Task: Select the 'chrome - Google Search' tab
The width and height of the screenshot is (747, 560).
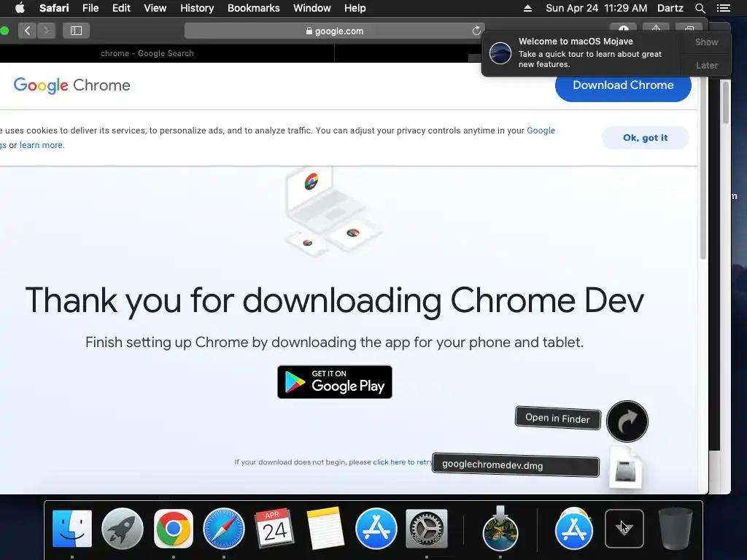Action: point(147,53)
